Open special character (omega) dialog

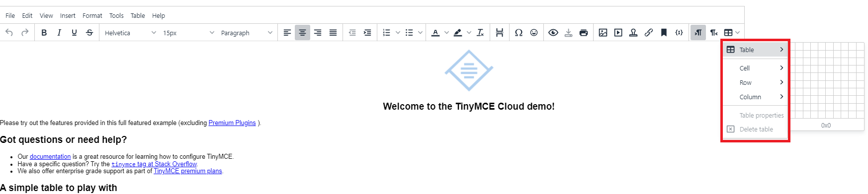point(519,33)
